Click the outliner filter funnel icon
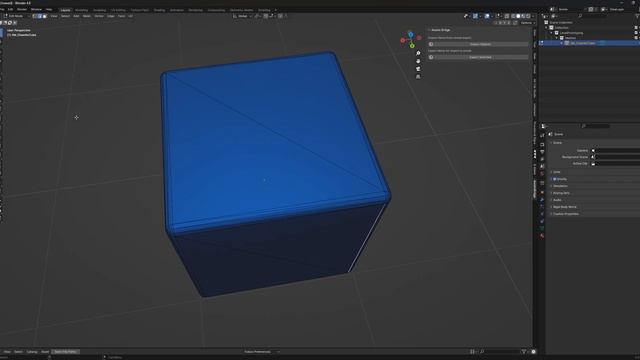The image size is (640, 360). [x=638, y=16]
